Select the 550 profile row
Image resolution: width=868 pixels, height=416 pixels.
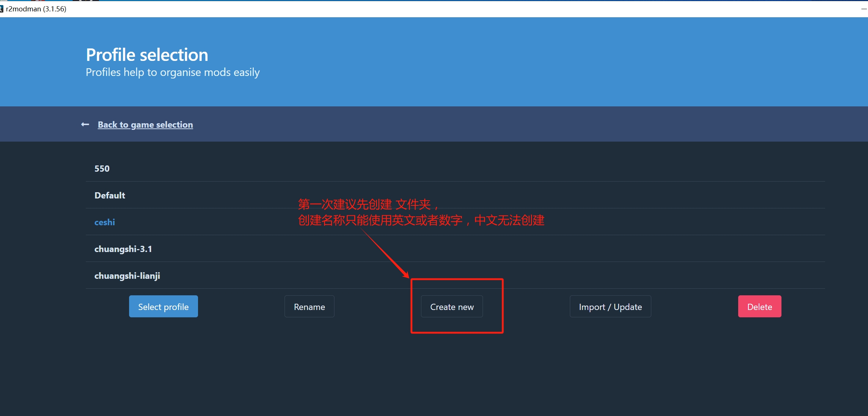click(102, 169)
